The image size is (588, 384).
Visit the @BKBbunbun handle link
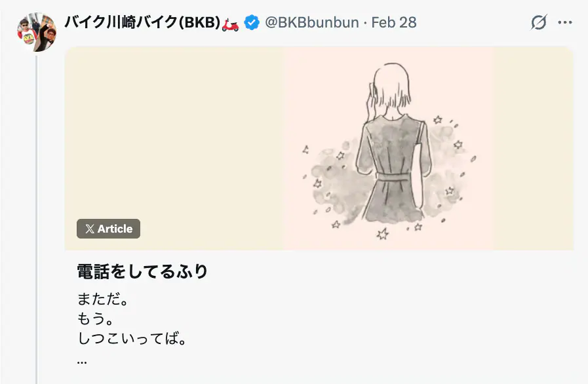click(x=311, y=22)
